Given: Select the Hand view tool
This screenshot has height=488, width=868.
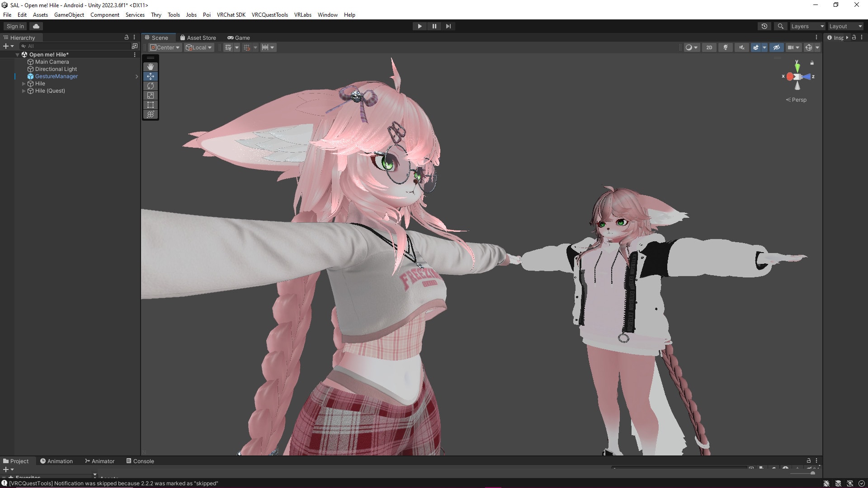Looking at the screenshot, I should pyautogui.click(x=151, y=67).
